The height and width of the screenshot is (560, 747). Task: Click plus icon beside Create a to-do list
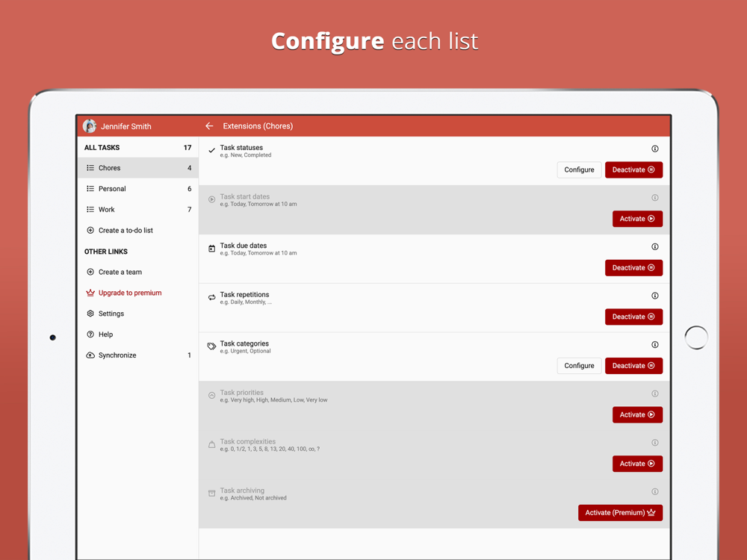(90, 231)
